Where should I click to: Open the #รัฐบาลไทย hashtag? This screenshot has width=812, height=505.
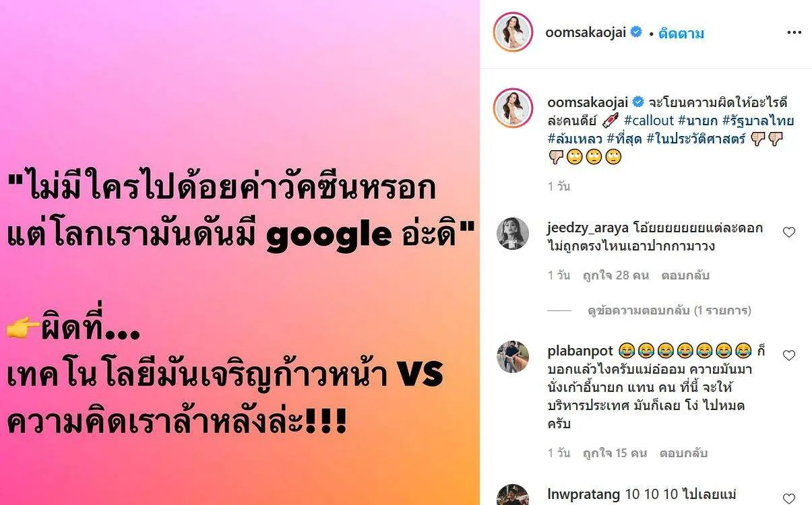(x=758, y=121)
